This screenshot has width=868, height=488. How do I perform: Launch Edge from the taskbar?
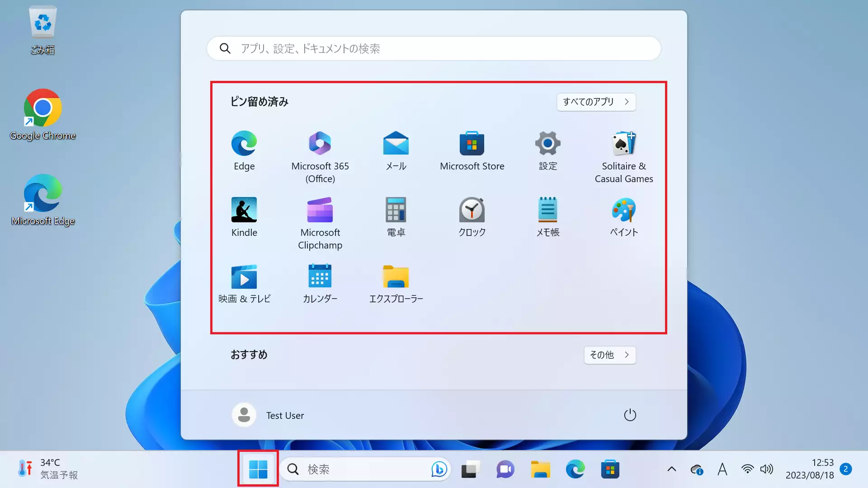[x=575, y=469]
